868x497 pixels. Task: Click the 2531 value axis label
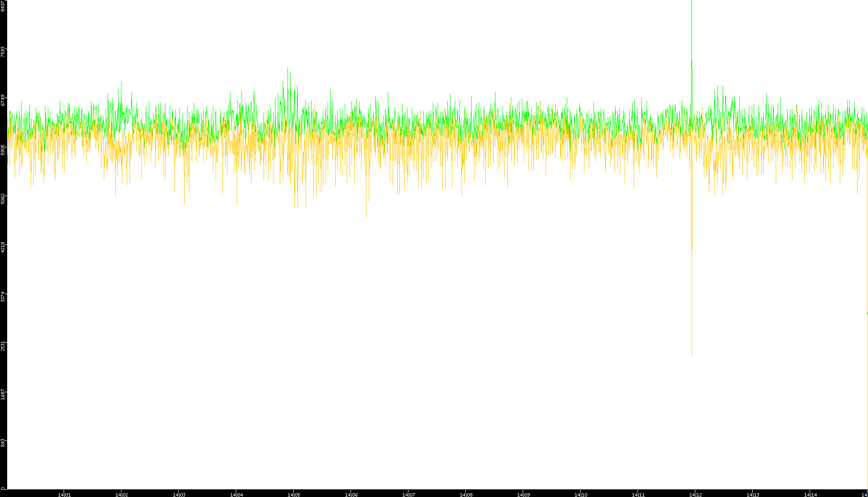pyautogui.click(x=3, y=346)
